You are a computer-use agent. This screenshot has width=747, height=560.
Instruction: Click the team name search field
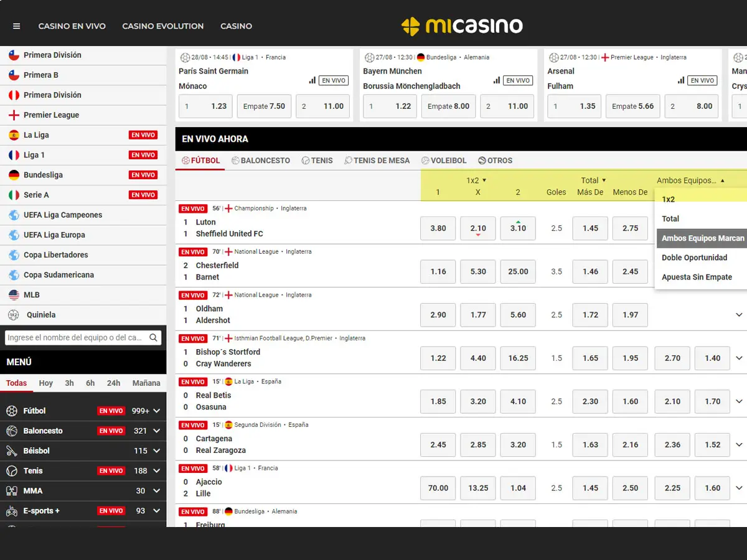83,338
